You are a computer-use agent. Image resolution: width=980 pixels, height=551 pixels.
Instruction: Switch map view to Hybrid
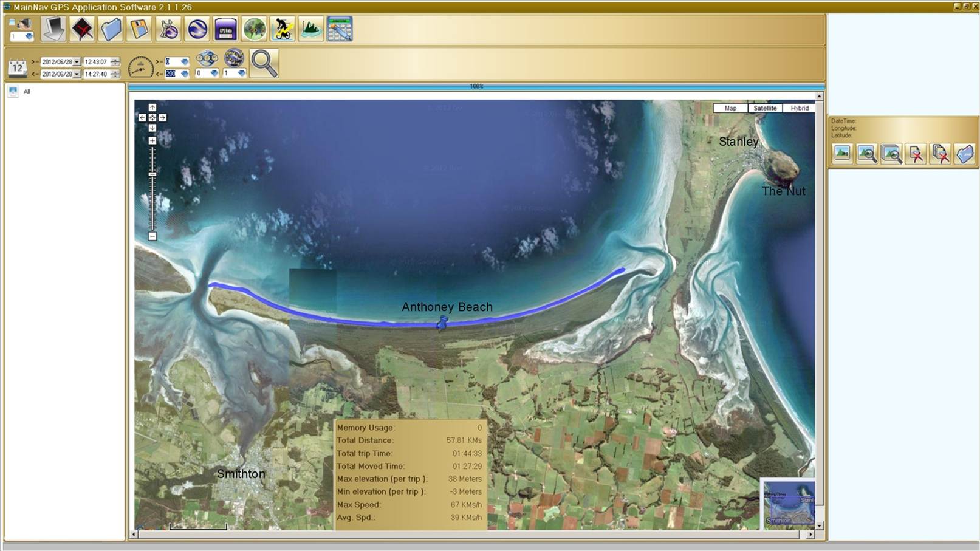point(799,108)
